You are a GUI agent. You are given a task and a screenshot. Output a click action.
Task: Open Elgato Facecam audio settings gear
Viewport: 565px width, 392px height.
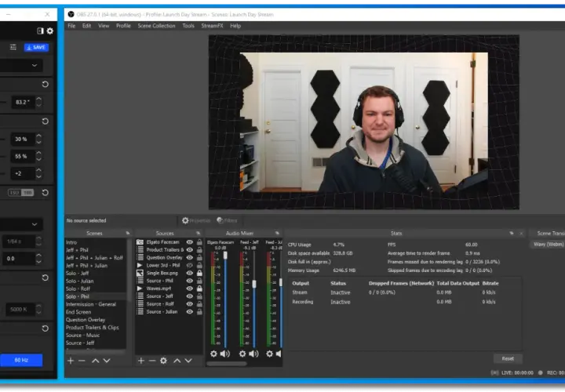pos(213,354)
